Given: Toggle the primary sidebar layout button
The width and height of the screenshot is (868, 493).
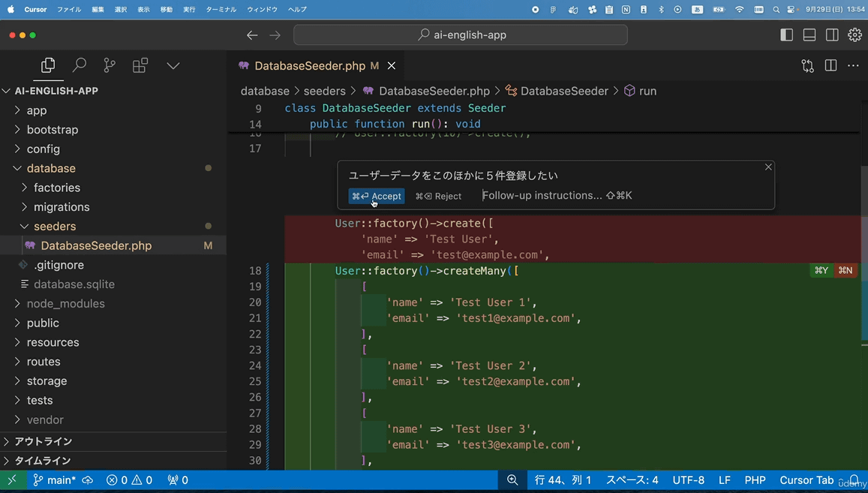Looking at the screenshot, I should (x=787, y=35).
